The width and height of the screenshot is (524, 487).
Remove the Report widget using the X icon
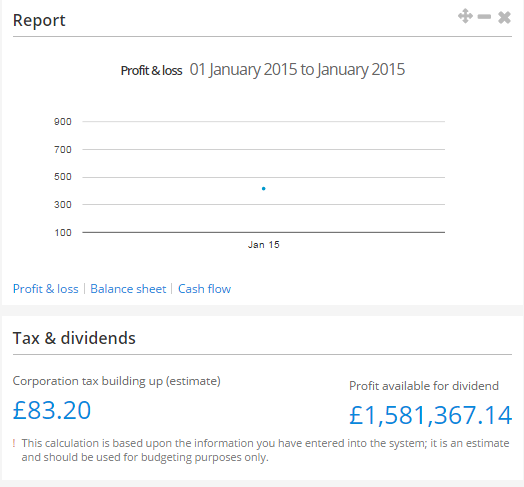point(504,17)
